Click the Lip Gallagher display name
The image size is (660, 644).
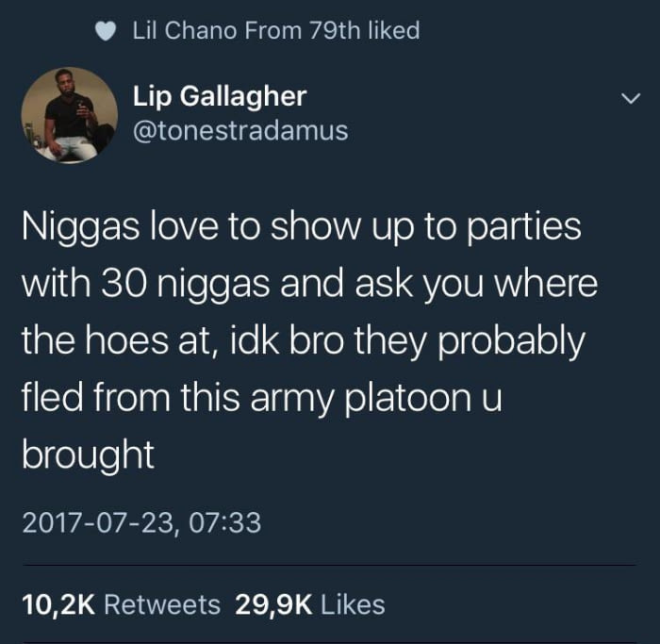220,97
